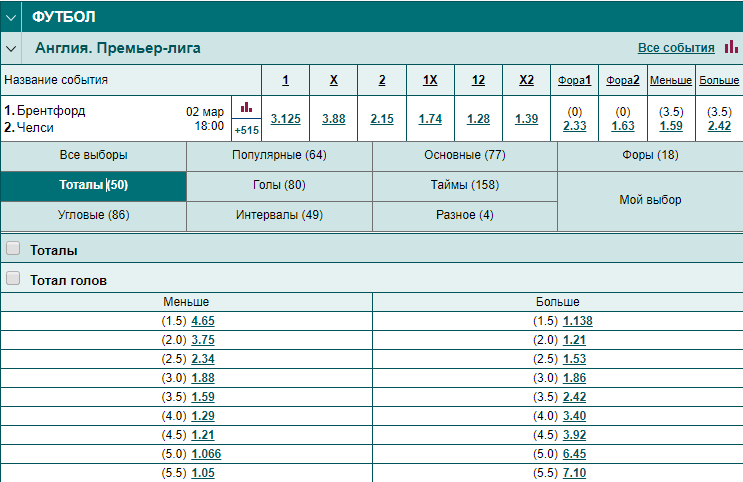Collapse the ФУТБОЛ section chevron

pyautogui.click(x=11, y=17)
